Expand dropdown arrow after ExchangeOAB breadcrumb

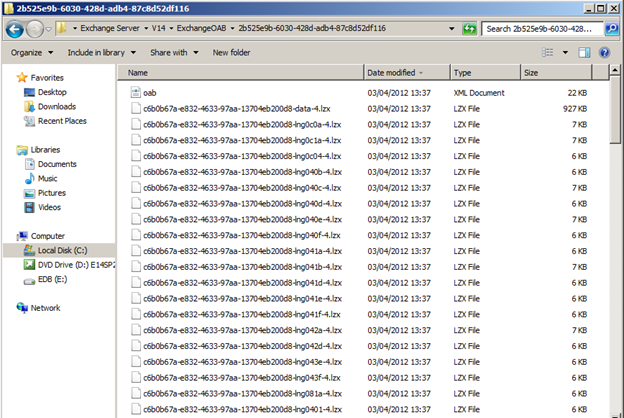pyautogui.click(x=232, y=28)
